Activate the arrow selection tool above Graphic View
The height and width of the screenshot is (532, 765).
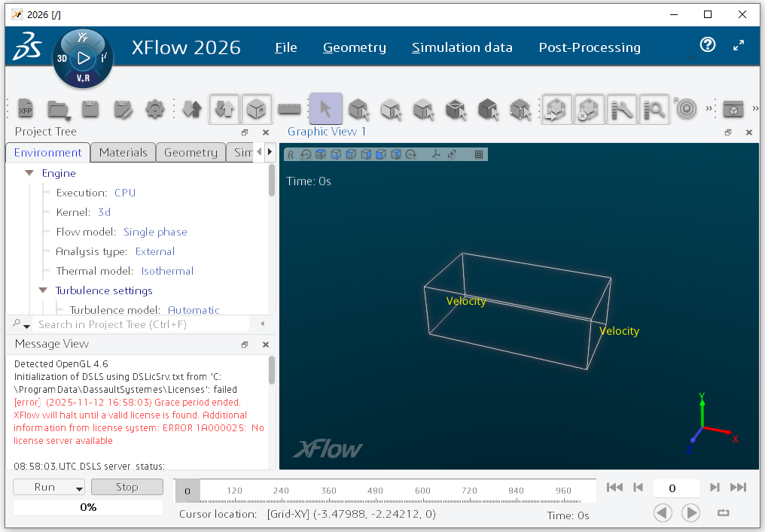click(325, 109)
